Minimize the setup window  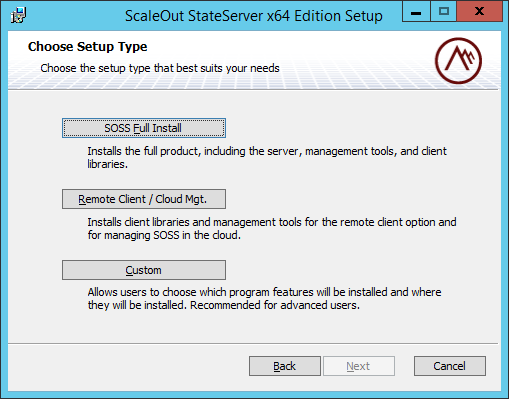click(x=416, y=12)
